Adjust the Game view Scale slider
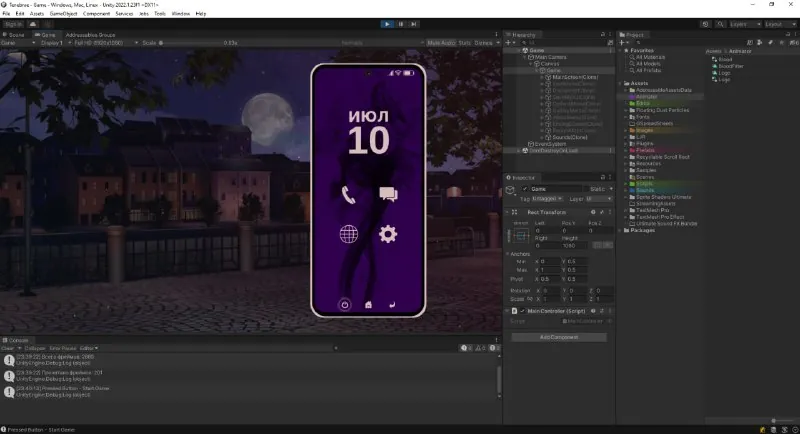This screenshot has height=434, width=800. (189, 43)
